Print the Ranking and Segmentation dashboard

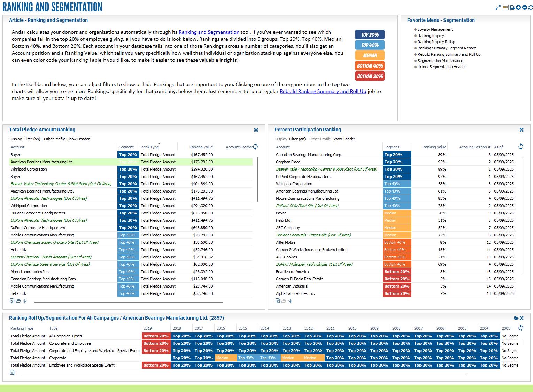tap(512, 7)
